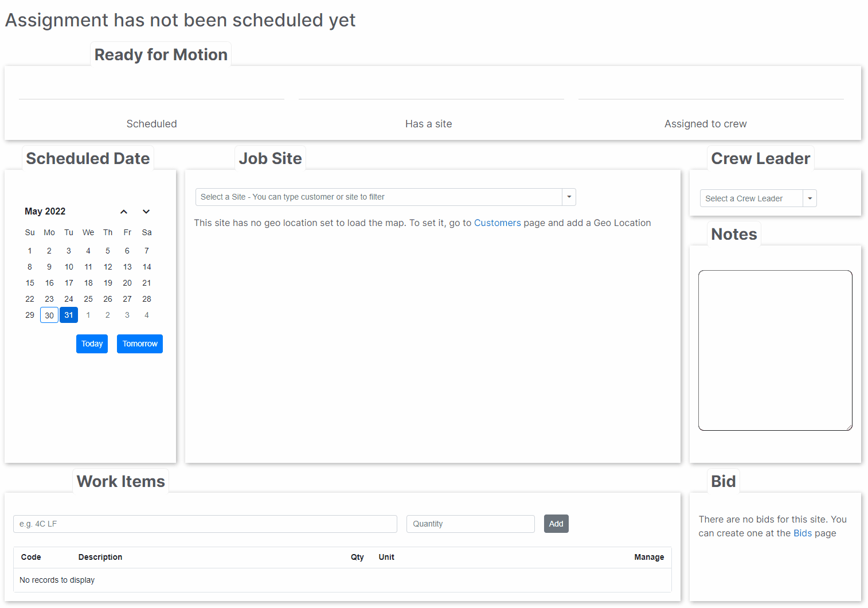This screenshot has height=608, width=868.
Task: Go to next month with down chevron
Action: coord(146,212)
